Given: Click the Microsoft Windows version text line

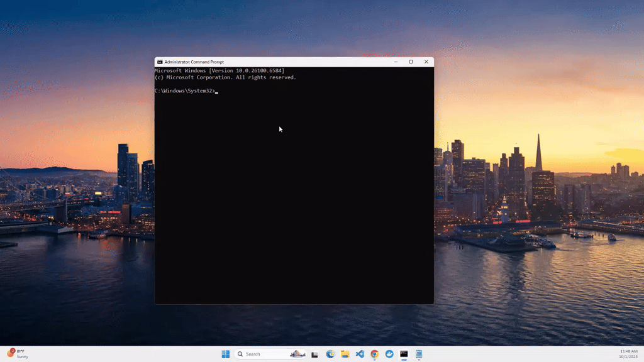Looking at the screenshot, I should coord(219,70).
